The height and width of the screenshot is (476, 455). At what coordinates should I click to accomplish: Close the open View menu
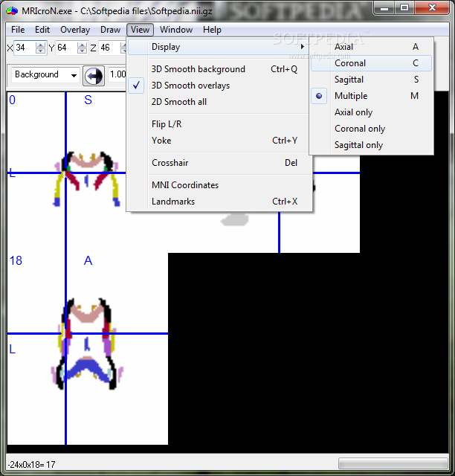click(x=140, y=30)
